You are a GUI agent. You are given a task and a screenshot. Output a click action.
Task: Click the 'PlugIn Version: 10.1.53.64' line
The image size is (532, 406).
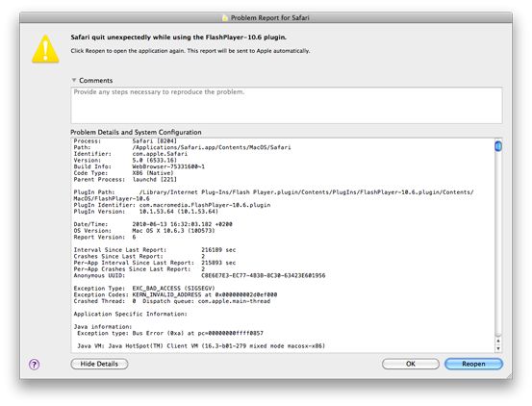(x=146, y=212)
